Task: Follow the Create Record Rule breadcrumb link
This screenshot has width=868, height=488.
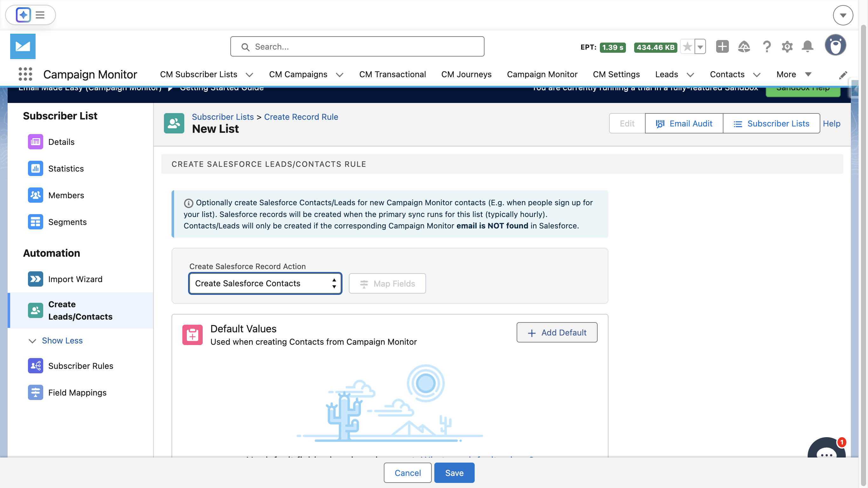Action: [301, 117]
